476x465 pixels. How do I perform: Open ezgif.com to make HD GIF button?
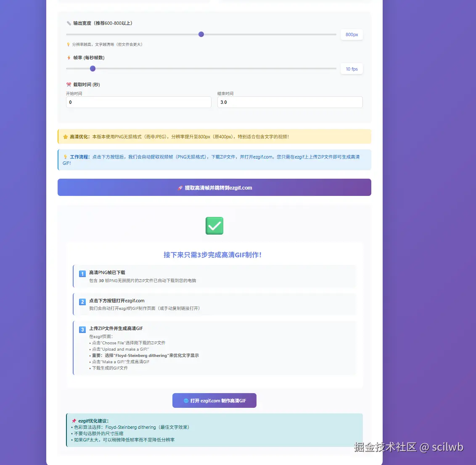point(214,401)
